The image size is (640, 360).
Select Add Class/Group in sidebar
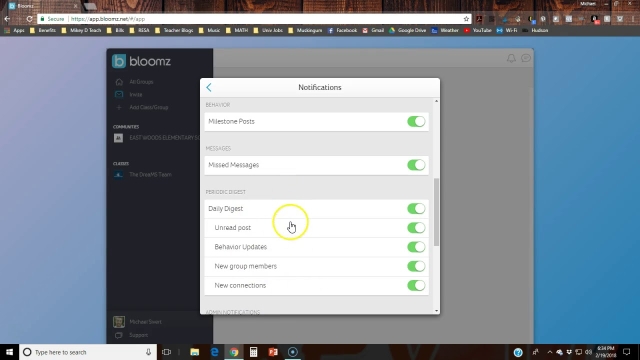149,107
